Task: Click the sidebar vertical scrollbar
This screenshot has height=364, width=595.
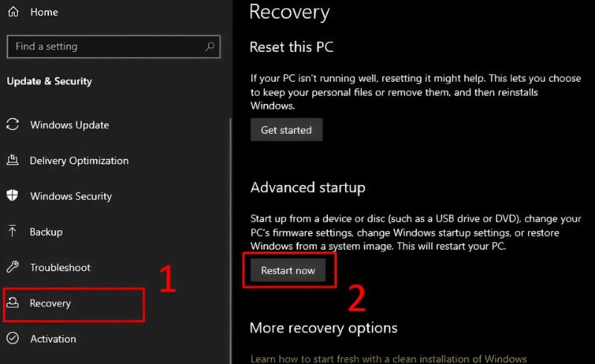Action: coord(231,241)
